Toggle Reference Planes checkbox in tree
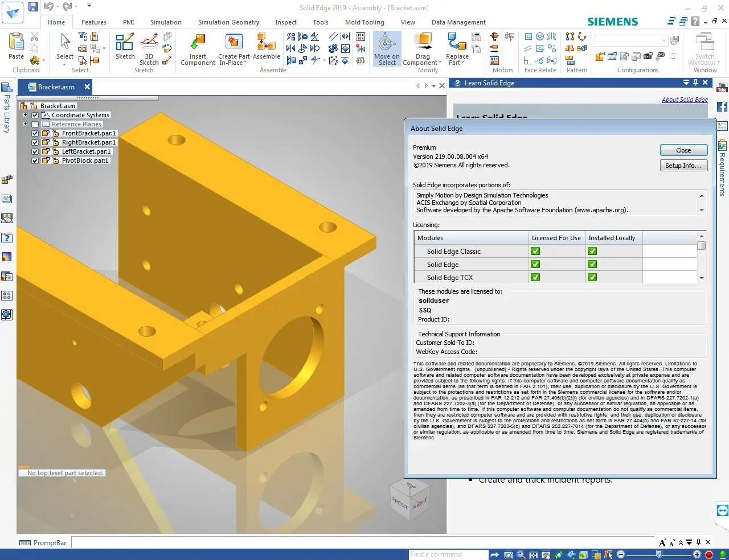The height and width of the screenshot is (560, 729). click(x=35, y=124)
